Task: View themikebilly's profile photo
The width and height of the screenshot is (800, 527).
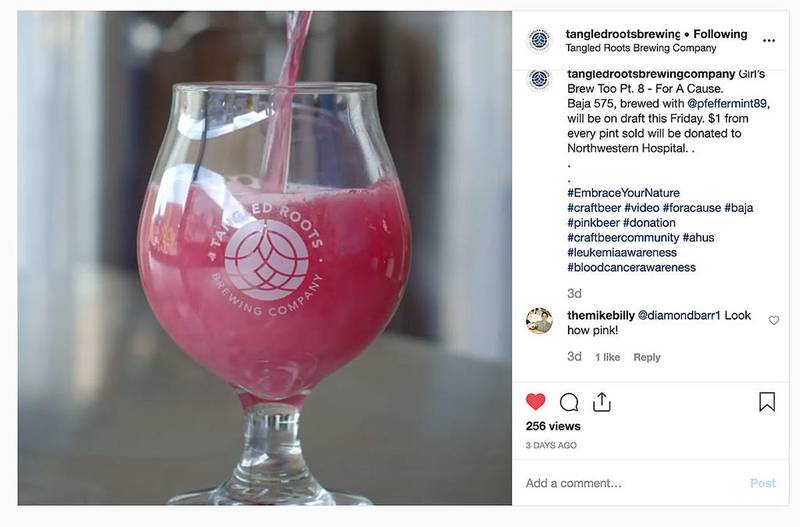Action: point(539,321)
